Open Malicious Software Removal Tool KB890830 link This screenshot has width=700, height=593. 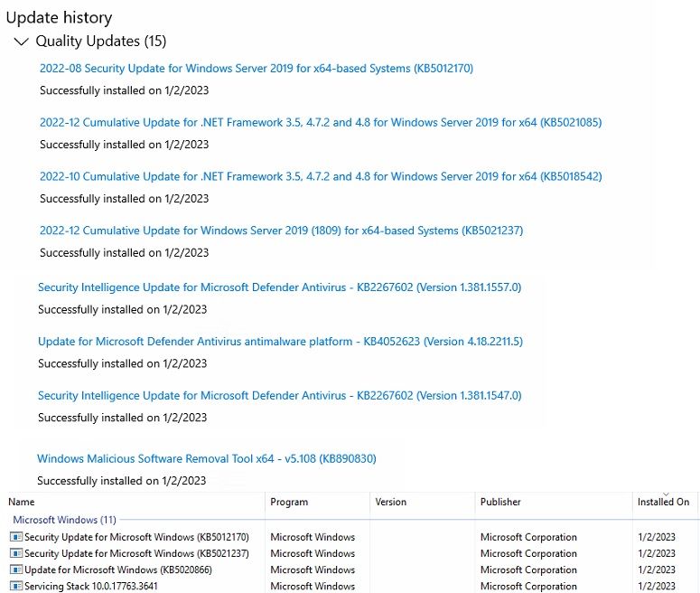point(207,458)
